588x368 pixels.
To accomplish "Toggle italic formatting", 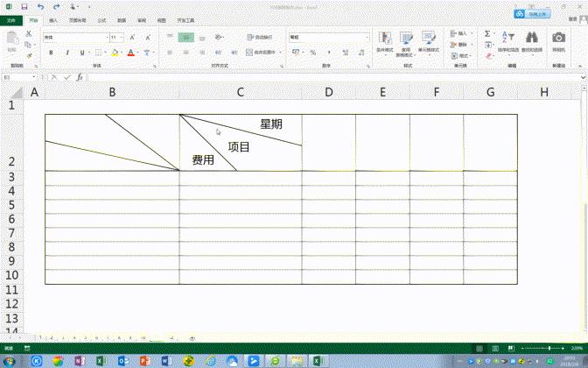I will 67,53.
